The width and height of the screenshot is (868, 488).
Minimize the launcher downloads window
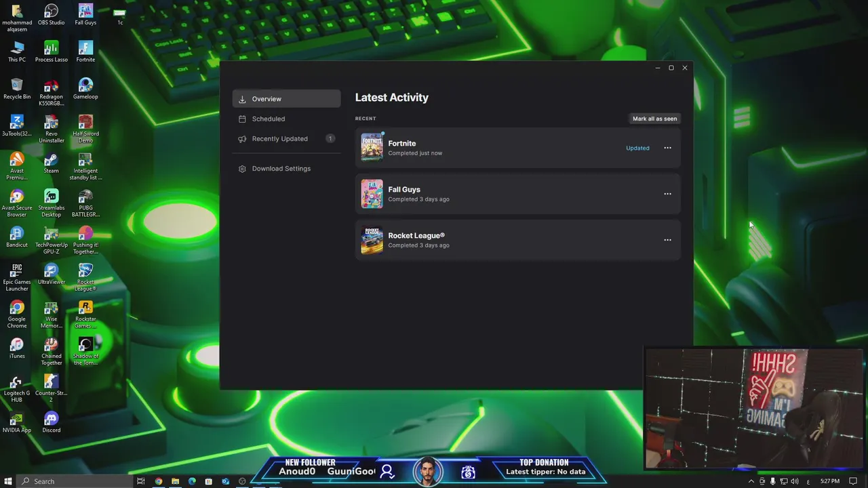coord(657,68)
